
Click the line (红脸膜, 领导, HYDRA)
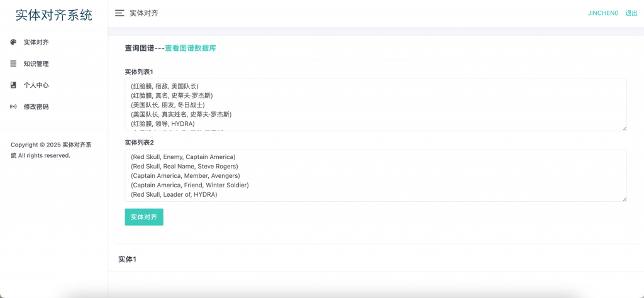163,124
